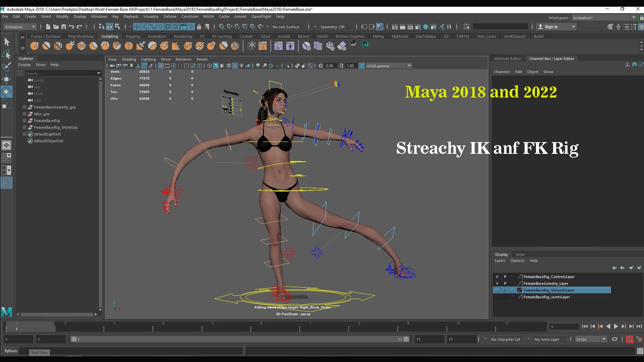Toggle Auto Keyframe red key icon

pos(630,339)
